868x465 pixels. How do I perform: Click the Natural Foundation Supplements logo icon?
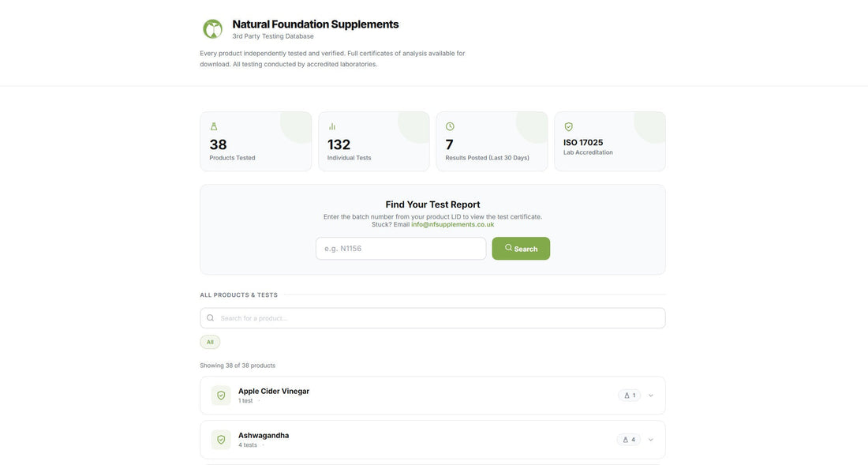[x=212, y=28]
